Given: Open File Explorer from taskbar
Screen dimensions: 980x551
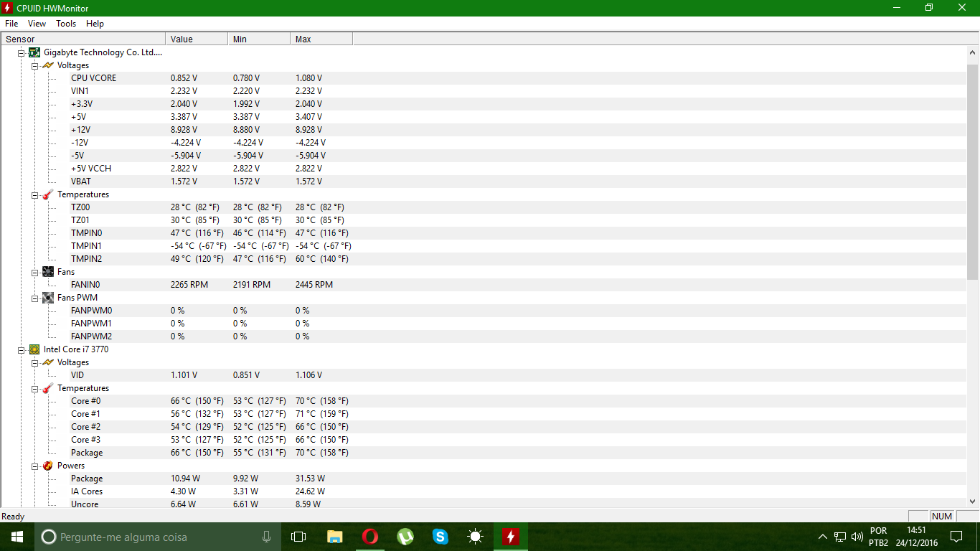Looking at the screenshot, I should [334, 537].
